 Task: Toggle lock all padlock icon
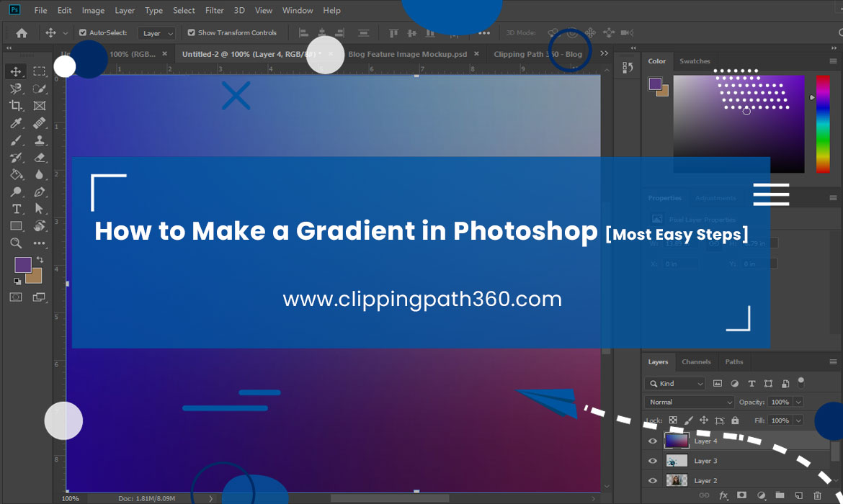(735, 420)
